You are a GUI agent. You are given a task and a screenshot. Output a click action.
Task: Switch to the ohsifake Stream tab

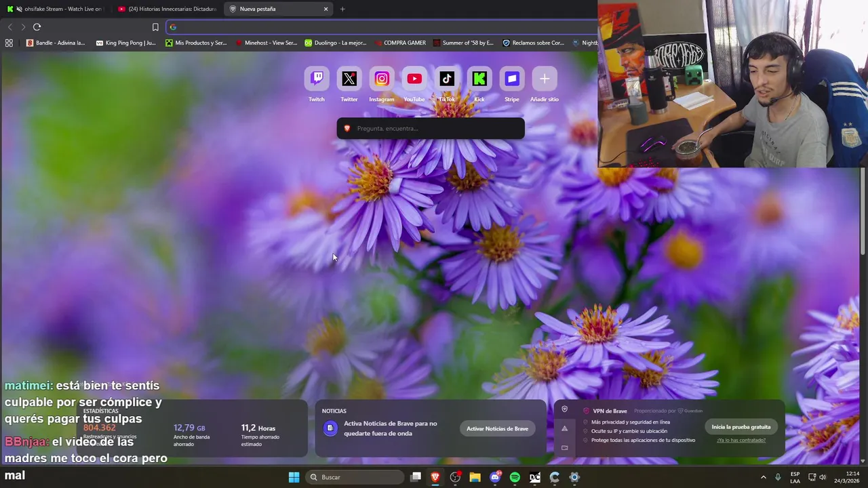click(54, 9)
